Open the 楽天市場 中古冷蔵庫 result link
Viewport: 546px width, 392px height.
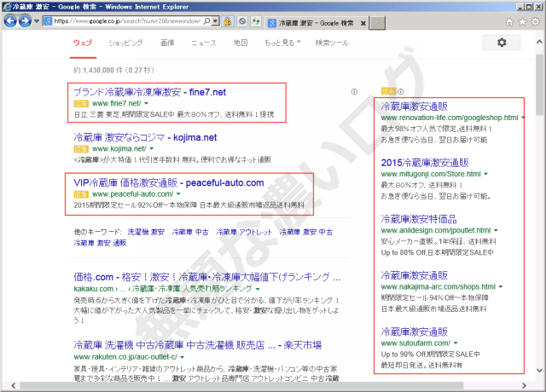(197, 345)
